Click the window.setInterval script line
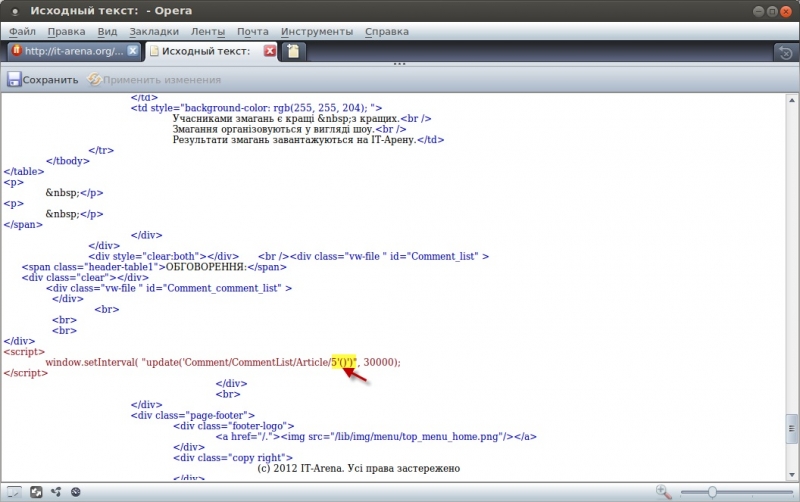 coord(223,362)
